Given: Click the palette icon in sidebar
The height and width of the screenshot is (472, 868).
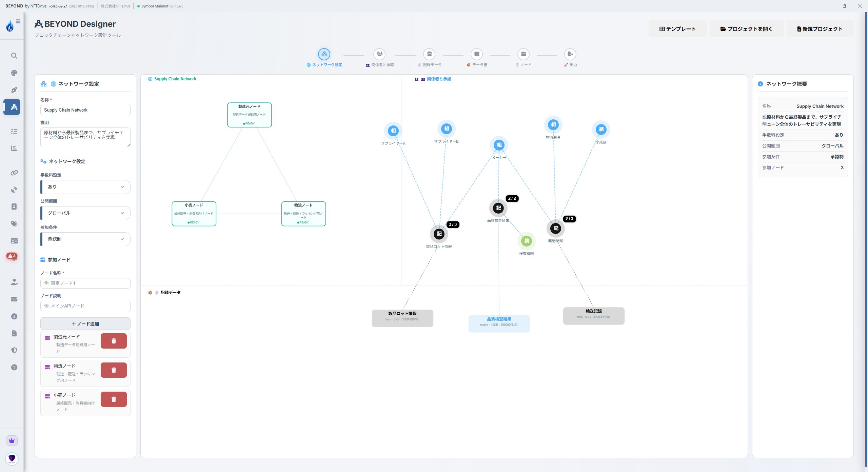Looking at the screenshot, I should (14, 73).
